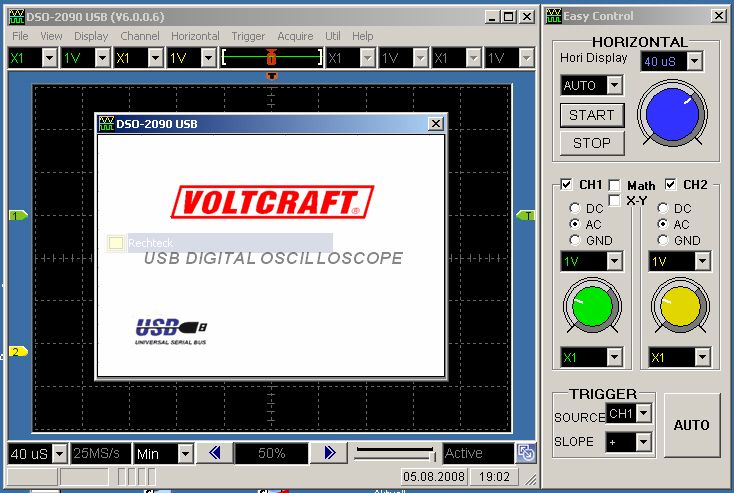The width and height of the screenshot is (734, 493).
Task: Toggle the CH2 checkbox
Action: (x=670, y=184)
